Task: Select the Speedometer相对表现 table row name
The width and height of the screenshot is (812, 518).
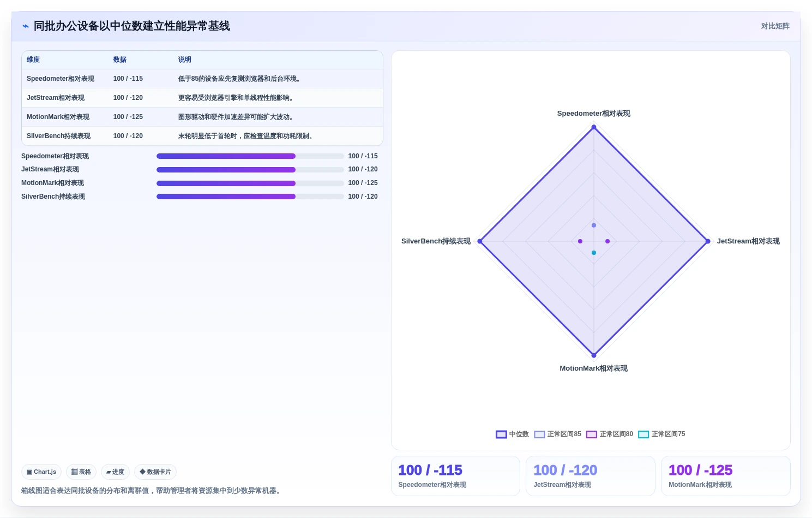Action: pos(61,79)
